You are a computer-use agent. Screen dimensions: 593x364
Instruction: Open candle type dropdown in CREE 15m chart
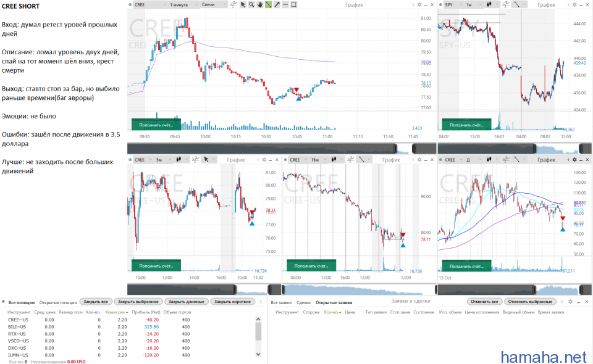click(337, 160)
